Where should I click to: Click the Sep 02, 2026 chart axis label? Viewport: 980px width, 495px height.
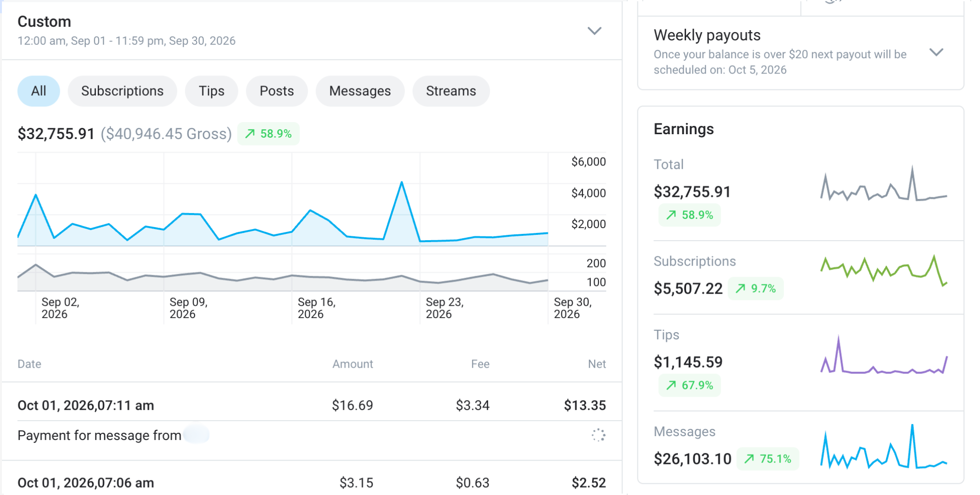[x=60, y=308]
